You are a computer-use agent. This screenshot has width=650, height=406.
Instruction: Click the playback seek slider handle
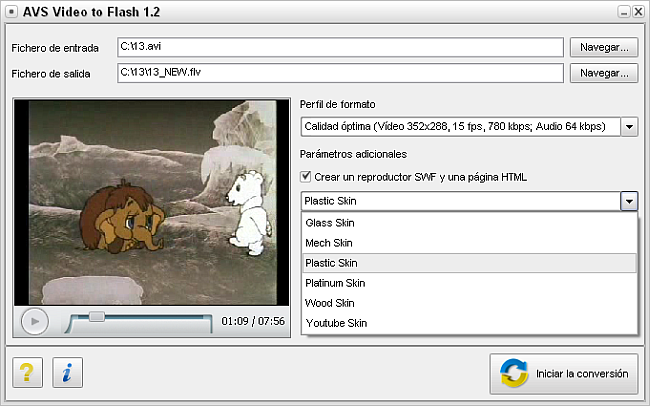click(x=97, y=316)
